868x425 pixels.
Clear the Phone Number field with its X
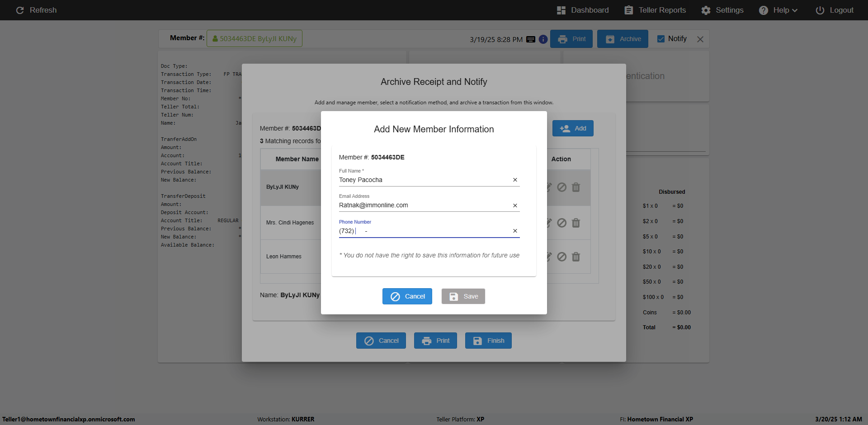pos(515,231)
